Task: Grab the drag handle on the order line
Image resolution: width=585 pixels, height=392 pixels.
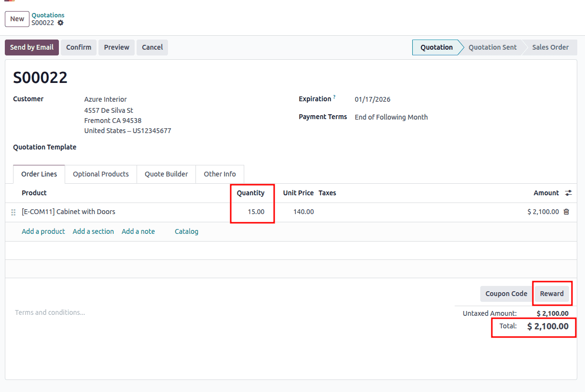Action: click(x=13, y=212)
